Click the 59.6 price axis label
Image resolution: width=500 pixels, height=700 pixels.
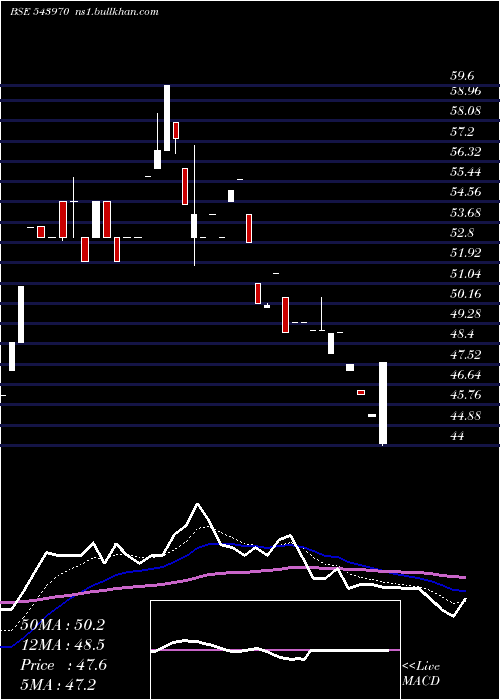pyautogui.click(x=462, y=75)
